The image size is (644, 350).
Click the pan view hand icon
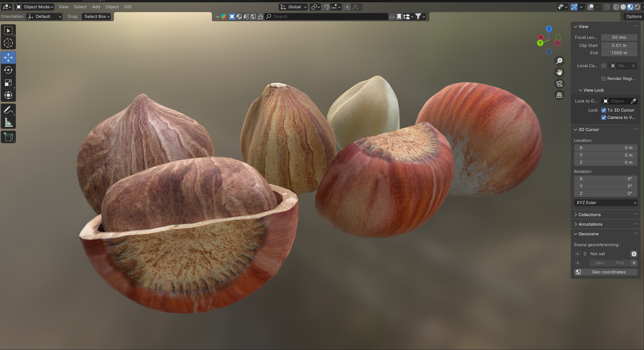(559, 72)
